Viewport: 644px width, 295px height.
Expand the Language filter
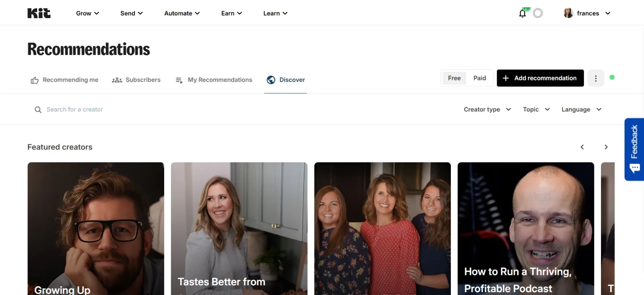point(581,109)
